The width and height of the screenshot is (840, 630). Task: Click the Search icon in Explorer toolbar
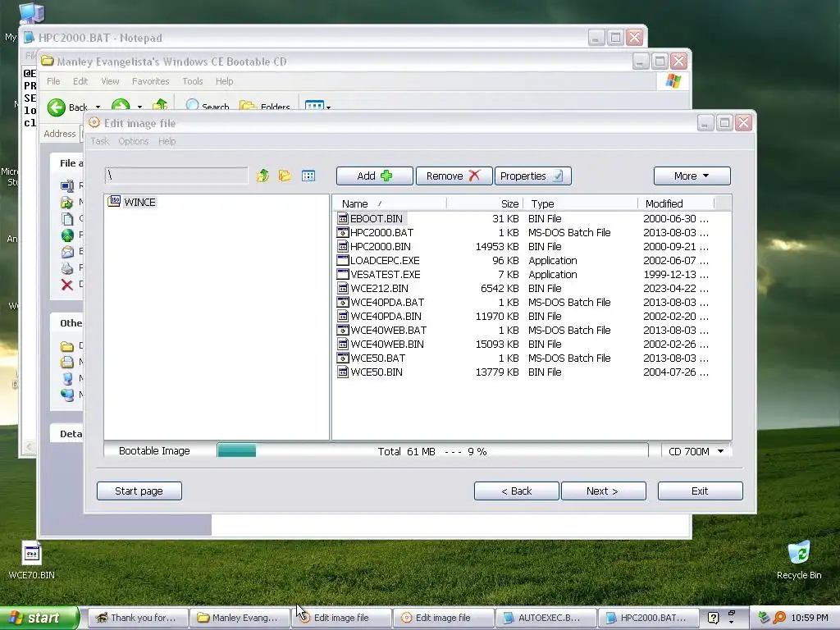coord(192,106)
